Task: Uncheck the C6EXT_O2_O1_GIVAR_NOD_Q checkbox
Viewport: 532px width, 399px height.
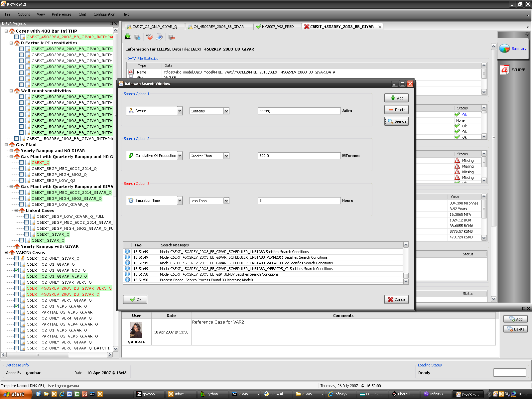Action: 16,270
